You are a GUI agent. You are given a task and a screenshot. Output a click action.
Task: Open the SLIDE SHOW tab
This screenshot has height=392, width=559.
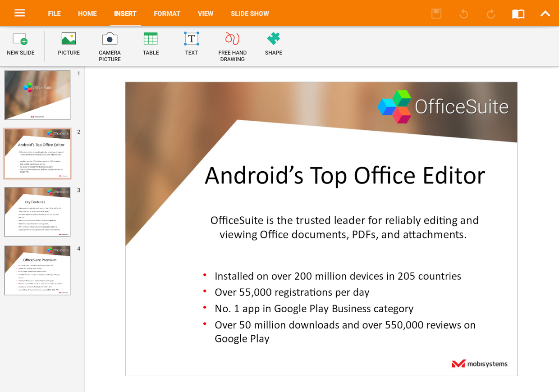coord(250,14)
